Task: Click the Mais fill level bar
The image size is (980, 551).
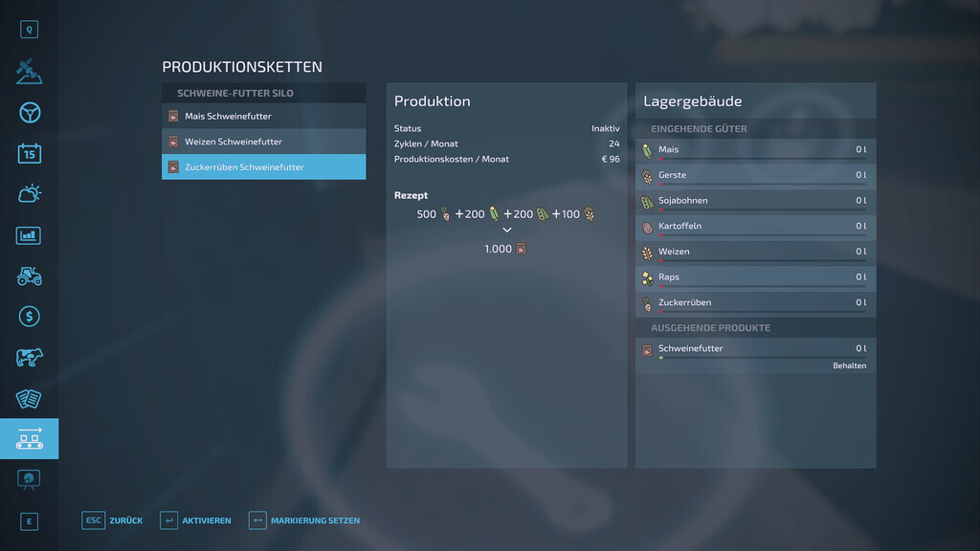Action: [x=763, y=159]
